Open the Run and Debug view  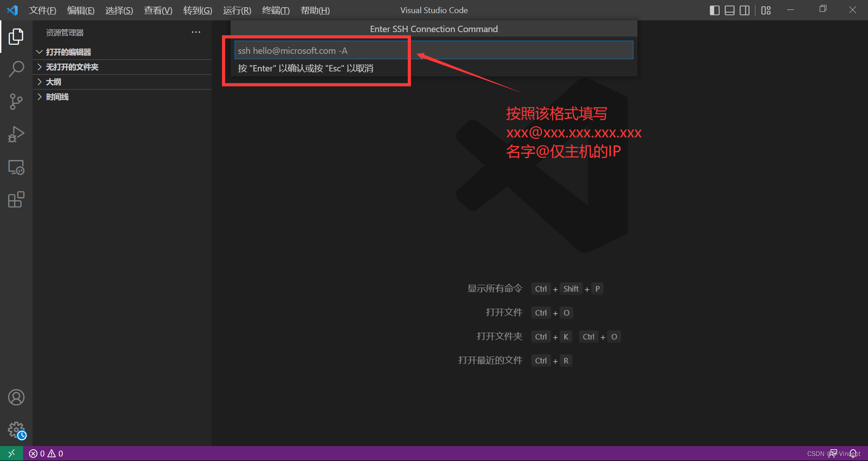16,134
